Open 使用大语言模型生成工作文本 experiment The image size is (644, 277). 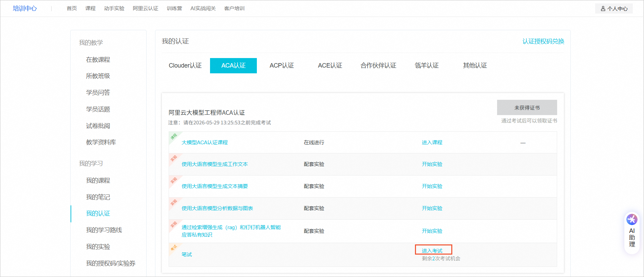click(x=215, y=164)
